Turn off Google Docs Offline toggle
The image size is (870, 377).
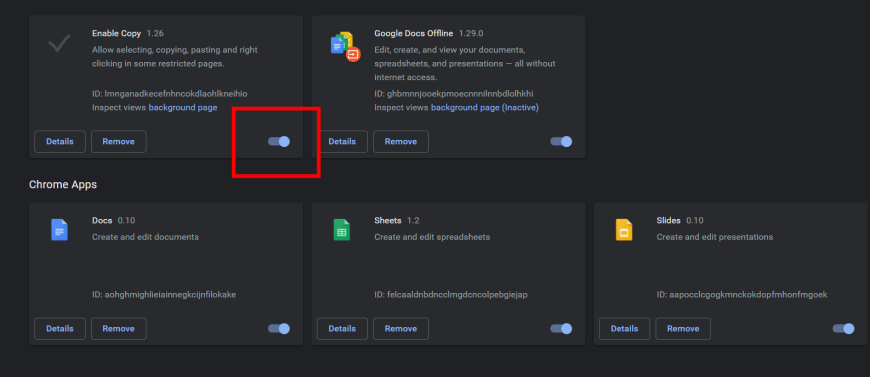click(x=561, y=142)
